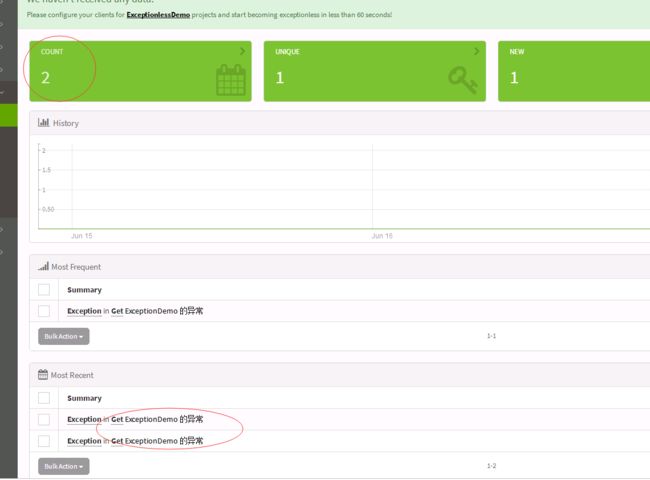Viewport: 650px width, 480px height.
Task: Click the chevron arrow on COUNT card
Action: [242, 51]
